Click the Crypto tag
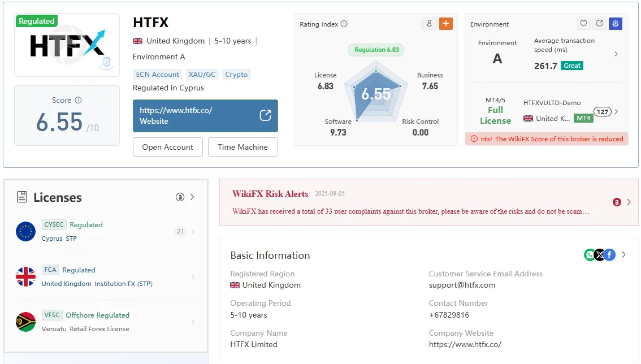The image size is (641, 364). [236, 75]
